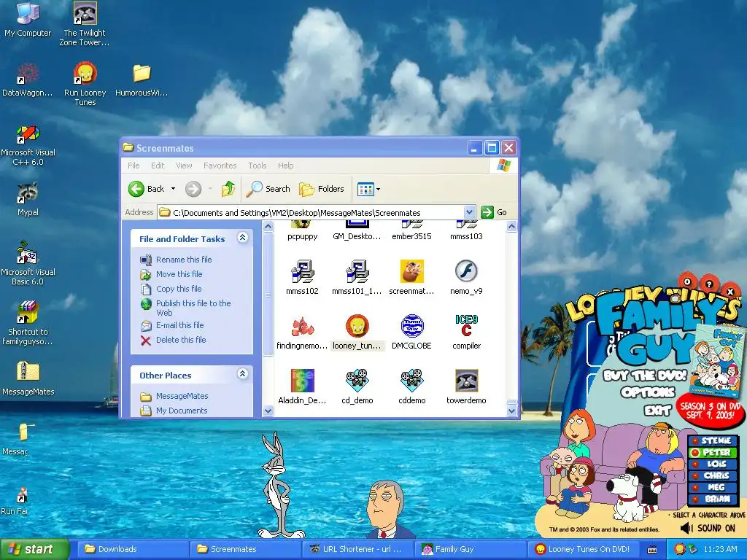Click the Go button by the address bar

coord(494,212)
